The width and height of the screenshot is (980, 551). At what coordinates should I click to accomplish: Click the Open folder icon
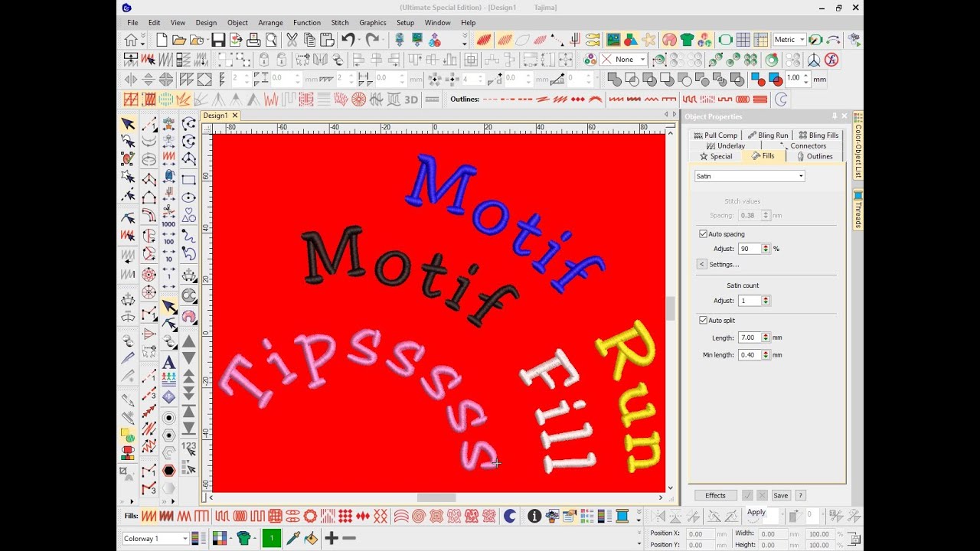pyautogui.click(x=179, y=41)
